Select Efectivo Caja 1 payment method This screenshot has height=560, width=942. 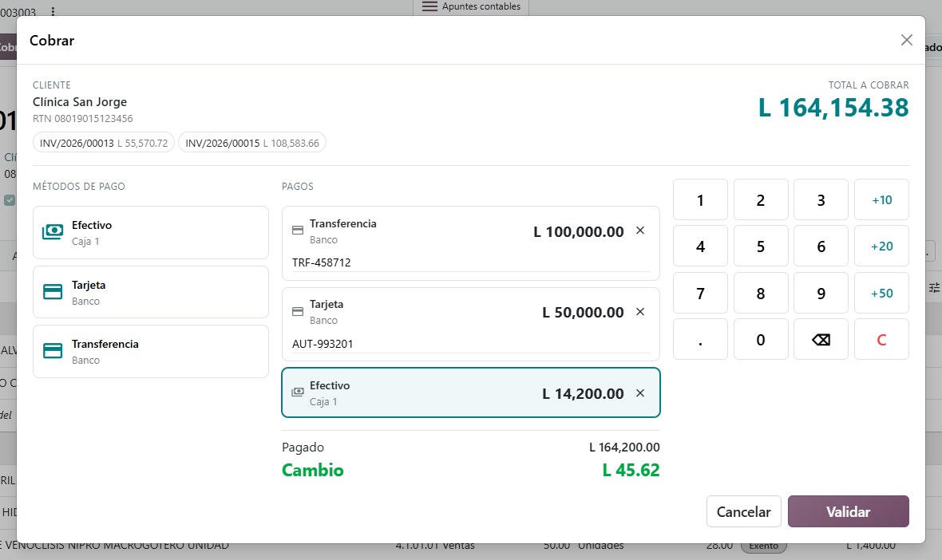(x=151, y=232)
